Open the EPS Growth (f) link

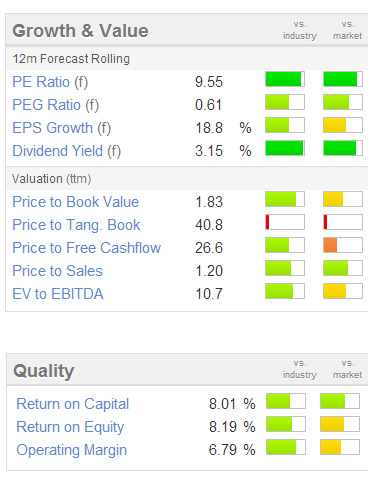point(62,128)
